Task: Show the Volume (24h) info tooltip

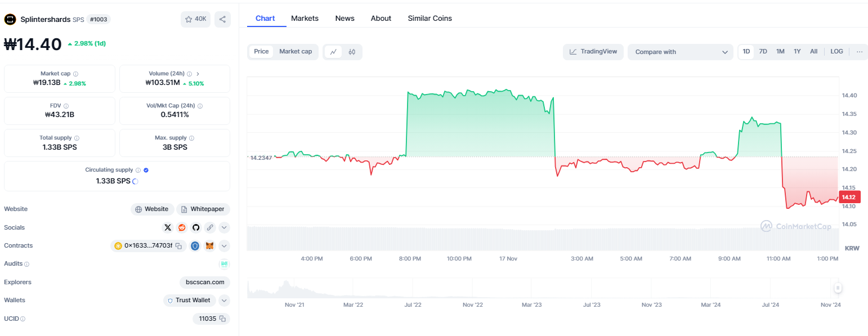Action: pos(189,74)
